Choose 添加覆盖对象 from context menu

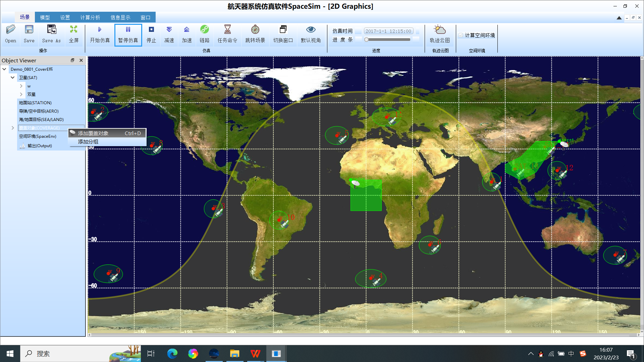point(107,133)
